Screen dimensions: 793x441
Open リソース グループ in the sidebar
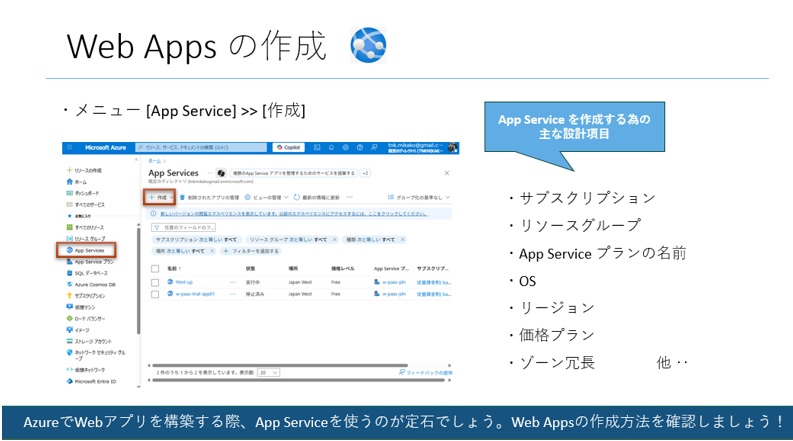(85, 239)
